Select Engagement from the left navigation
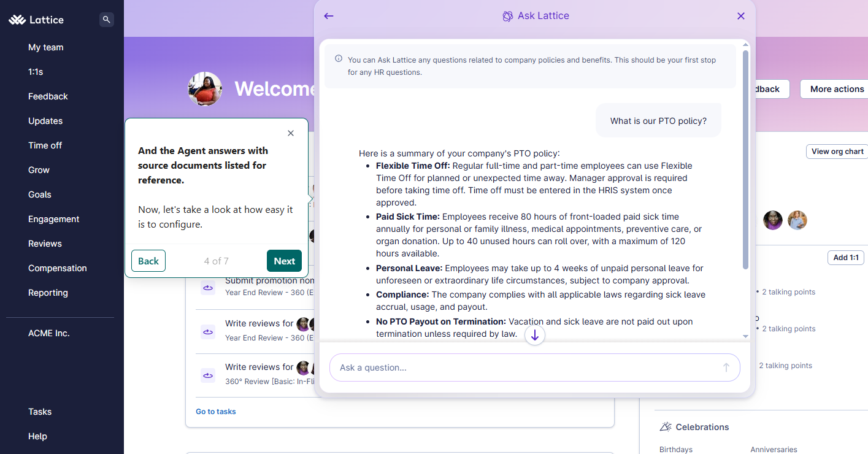Image resolution: width=868 pixels, height=454 pixels. pyautogui.click(x=54, y=219)
